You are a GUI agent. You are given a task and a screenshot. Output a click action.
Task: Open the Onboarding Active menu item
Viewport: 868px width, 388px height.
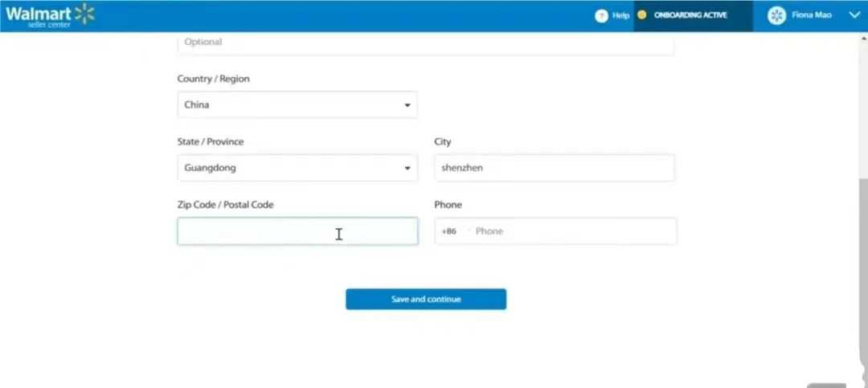point(690,15)
